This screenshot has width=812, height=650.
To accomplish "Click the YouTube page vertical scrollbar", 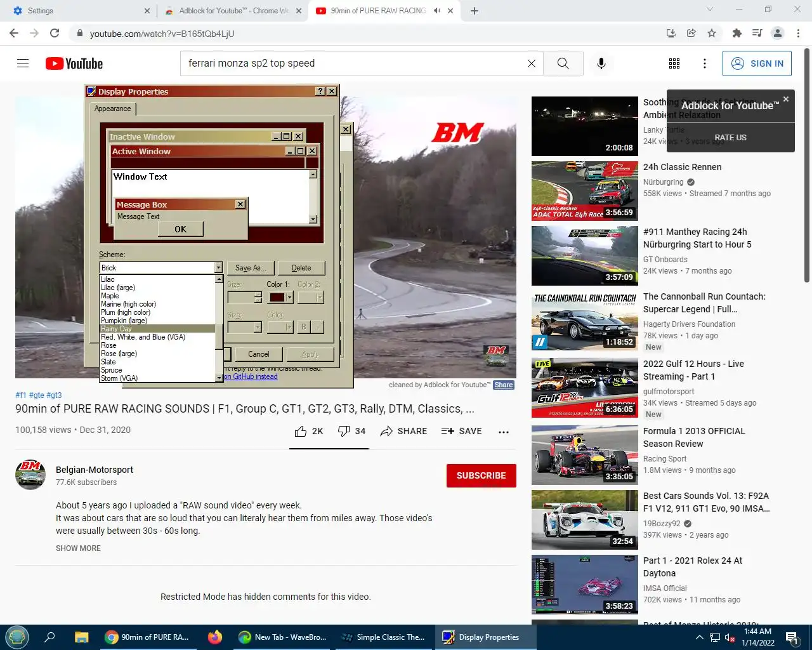I will pos(807,165).
